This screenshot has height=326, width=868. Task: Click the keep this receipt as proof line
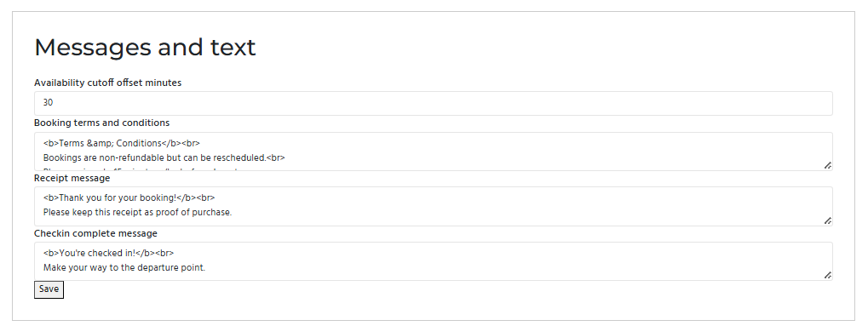137,212
